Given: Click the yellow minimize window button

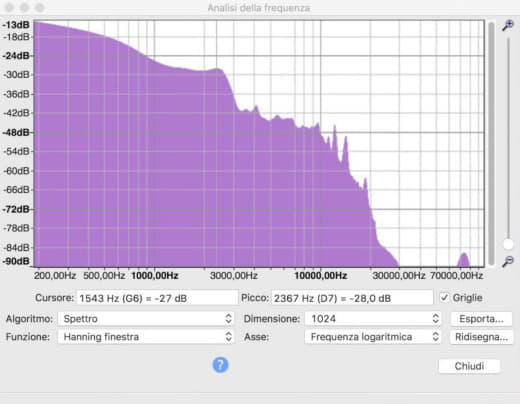Looking at the screenshot, I should 24,7.
